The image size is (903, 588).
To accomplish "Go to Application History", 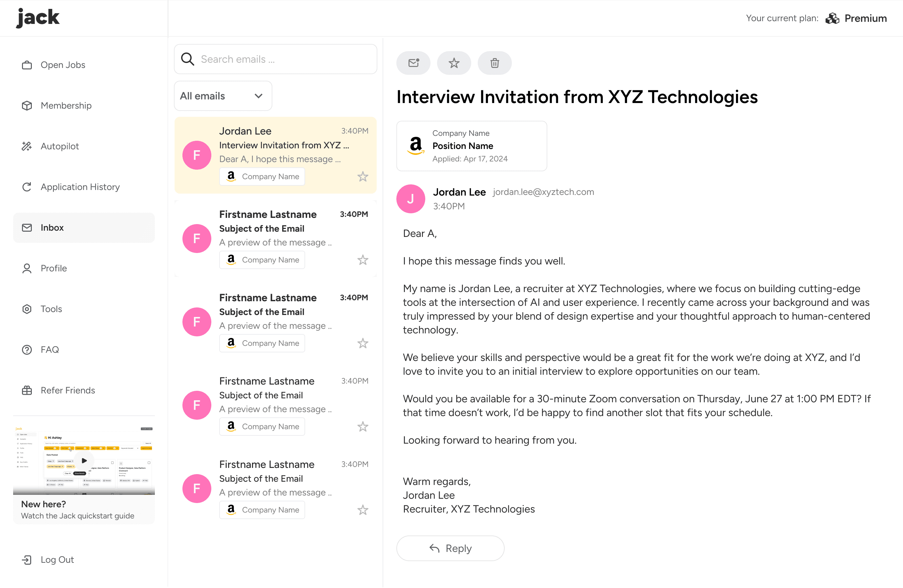I will tap(80, 187).
